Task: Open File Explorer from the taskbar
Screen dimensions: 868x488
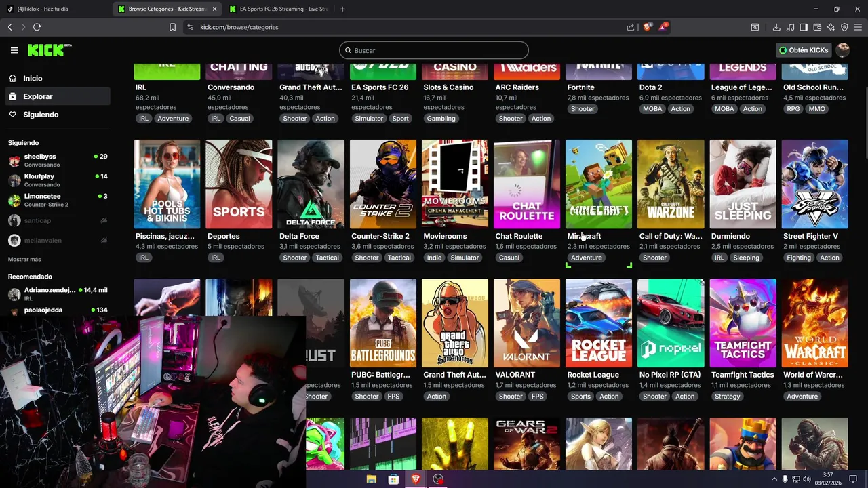Action: click(372, 479)
